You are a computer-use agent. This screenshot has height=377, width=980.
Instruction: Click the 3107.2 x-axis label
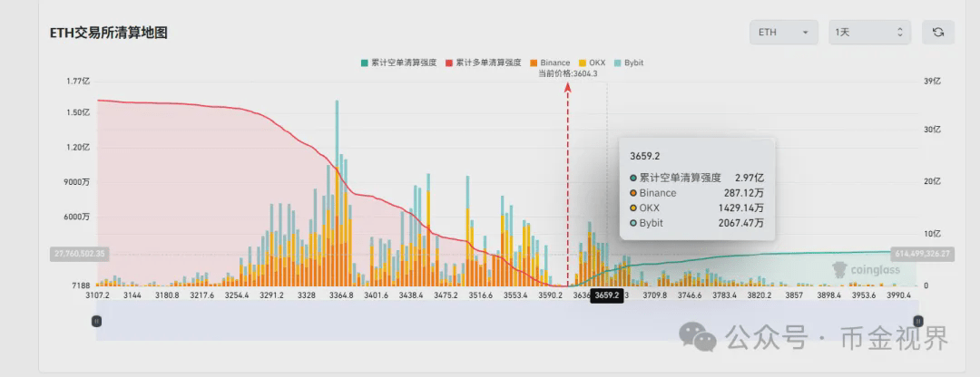97,295
